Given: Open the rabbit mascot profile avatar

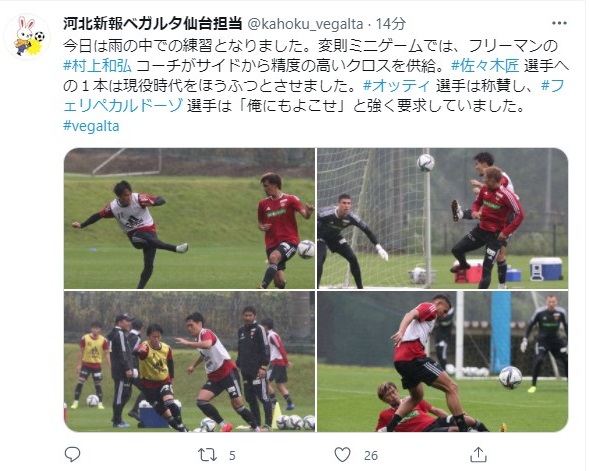Looking at the screenshot, I should click(27, 36).
